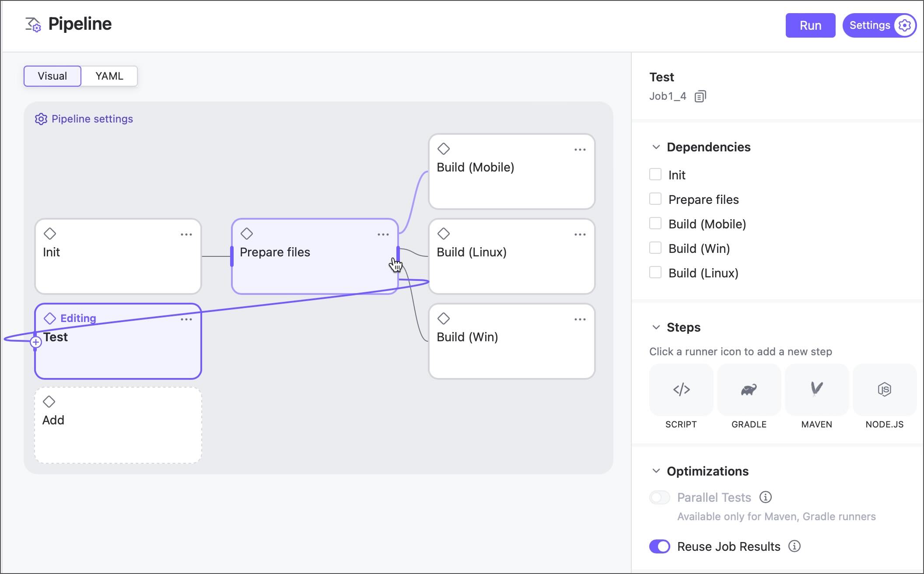
Task: Click the plus connector on Test job
Action: [36, 342]
